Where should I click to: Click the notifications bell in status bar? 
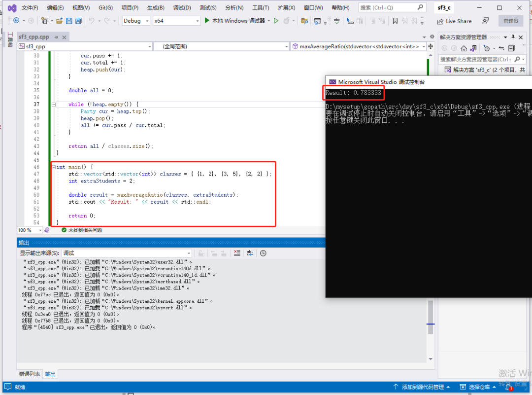508,387
